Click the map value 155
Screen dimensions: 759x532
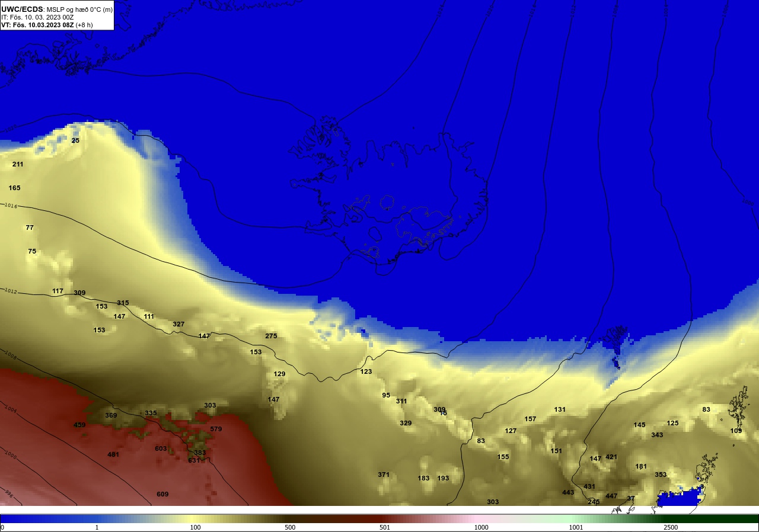pyautogui.click(x=503, y=457)
